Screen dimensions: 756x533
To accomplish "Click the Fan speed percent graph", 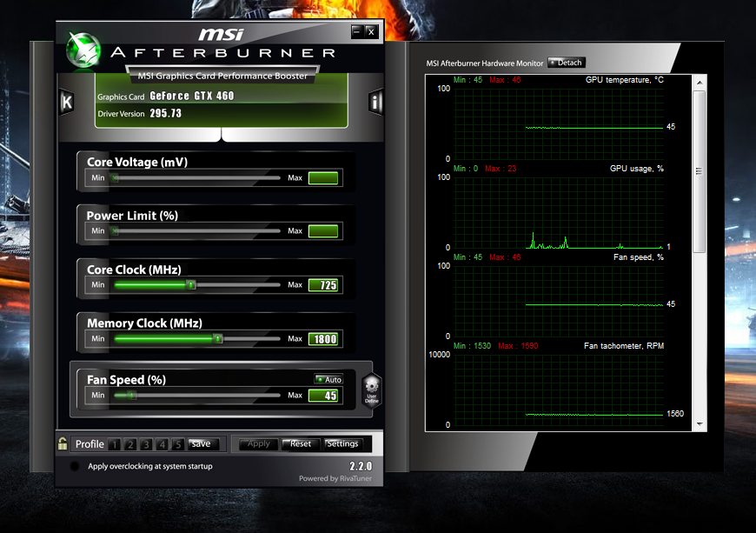I will [559, 301].
